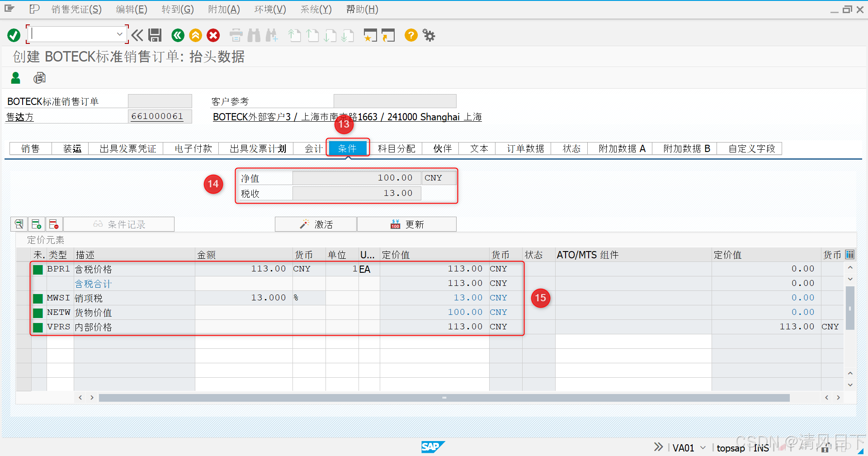The image size is (868, 456).
Task: Click the Create New Session icon
Action: (370, 35)
